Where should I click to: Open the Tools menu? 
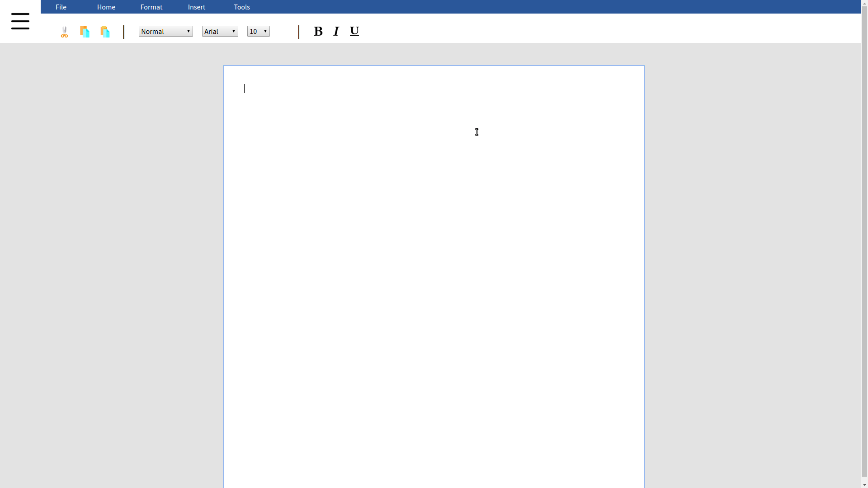point(241,7)
